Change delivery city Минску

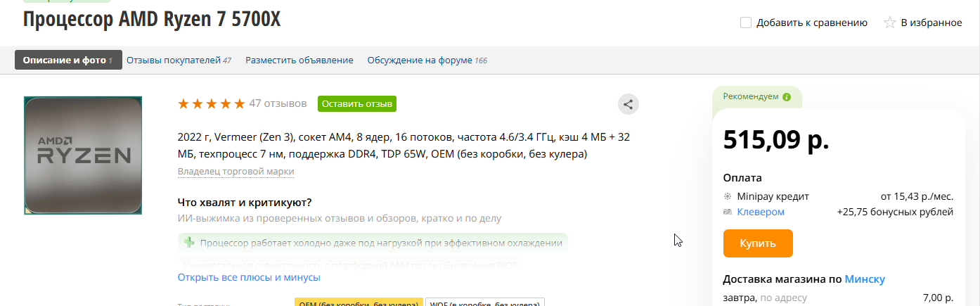[865, 279]
